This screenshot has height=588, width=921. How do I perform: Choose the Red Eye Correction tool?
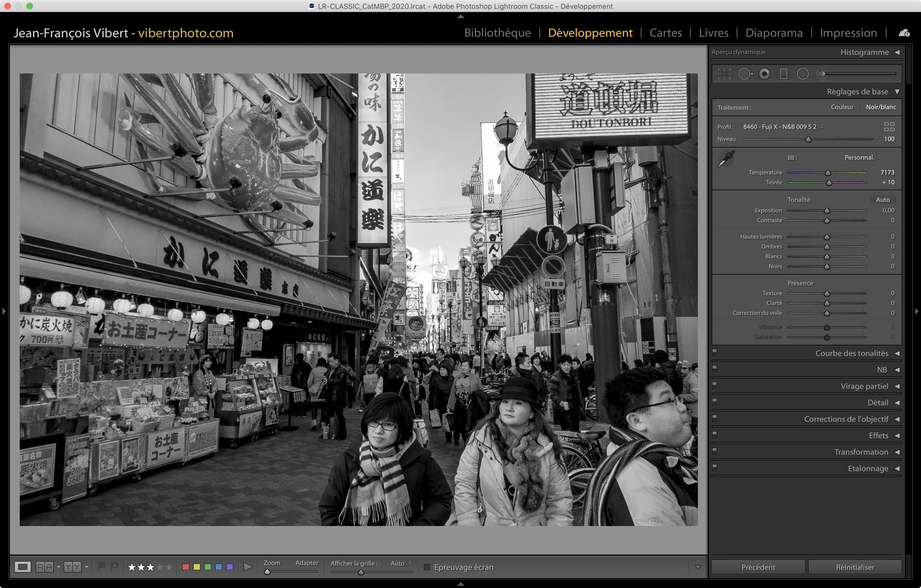coord(764,74)
